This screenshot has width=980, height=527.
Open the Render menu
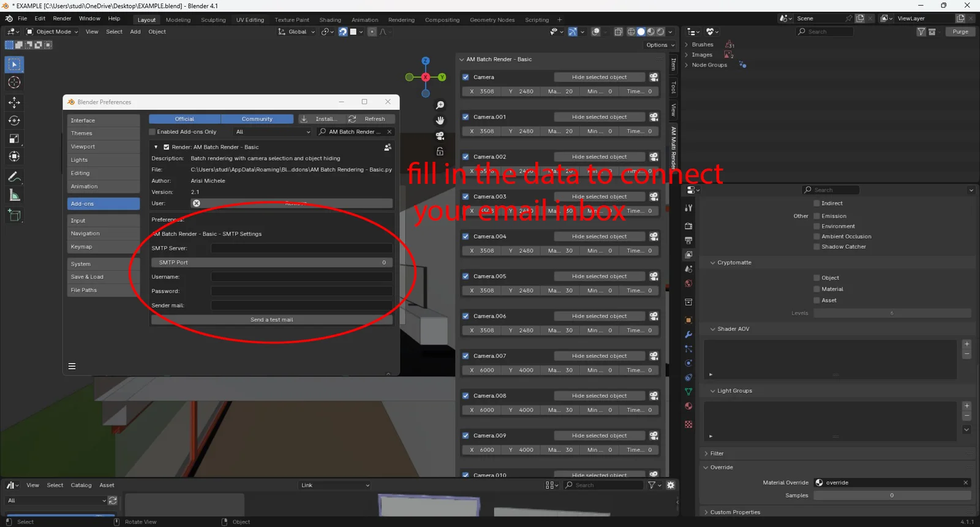point(62,18)
